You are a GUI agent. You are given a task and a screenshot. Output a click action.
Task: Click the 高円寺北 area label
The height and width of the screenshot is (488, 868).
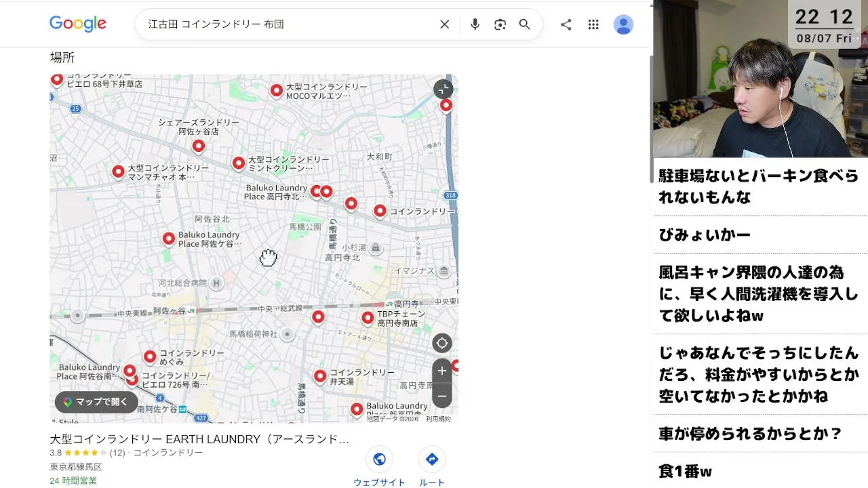[342, 258]
